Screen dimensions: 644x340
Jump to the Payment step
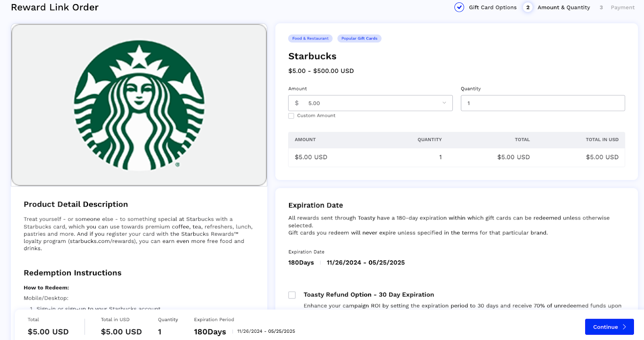(622, 7)
